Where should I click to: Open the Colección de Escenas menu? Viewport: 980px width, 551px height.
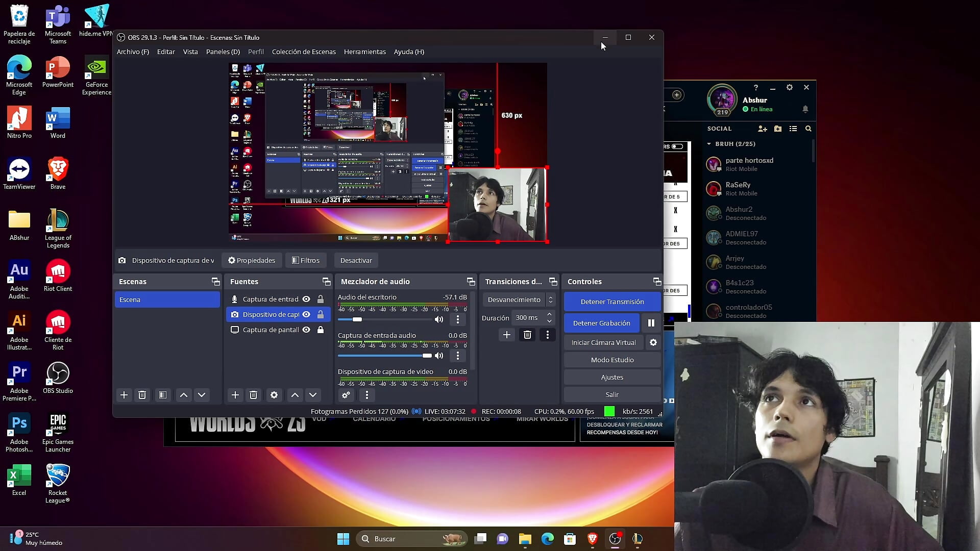303,52
